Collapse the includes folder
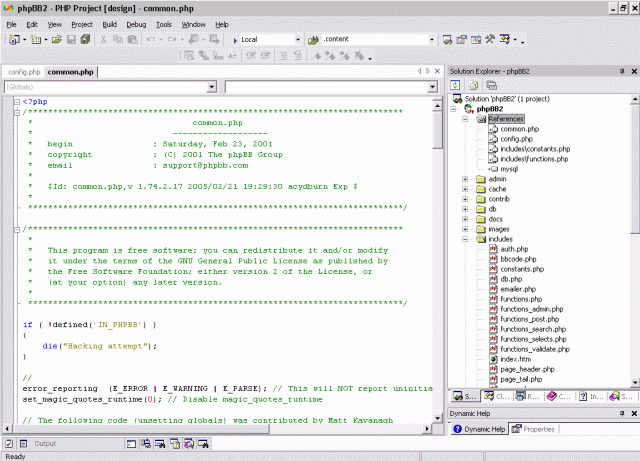The height and width of the screenshot is (461, 640). [465, 239]
